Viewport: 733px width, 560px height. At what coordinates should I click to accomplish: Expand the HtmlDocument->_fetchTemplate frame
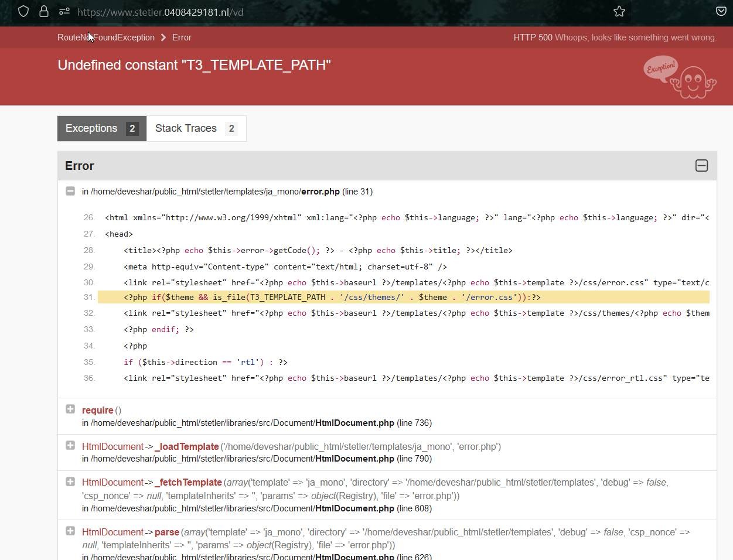tap(70, 482)
